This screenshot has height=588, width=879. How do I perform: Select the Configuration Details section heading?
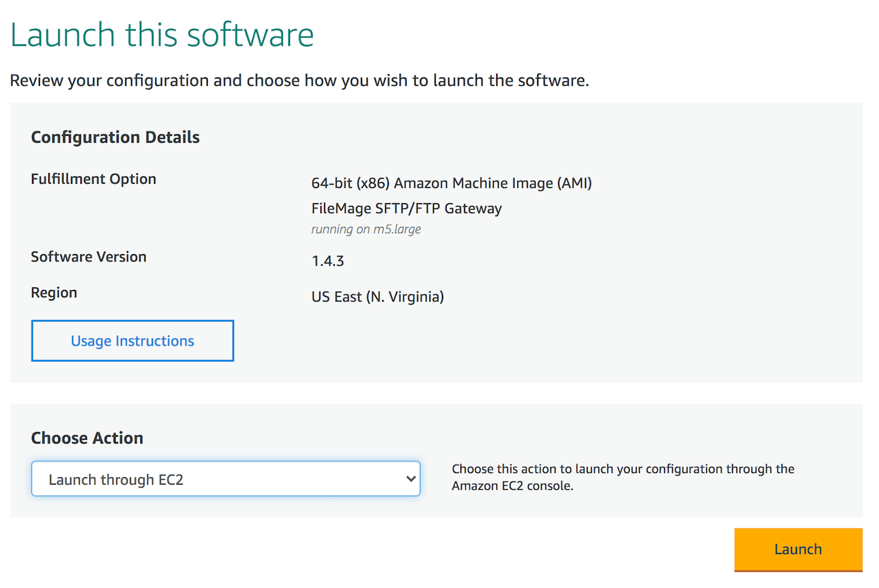(115, 137)
